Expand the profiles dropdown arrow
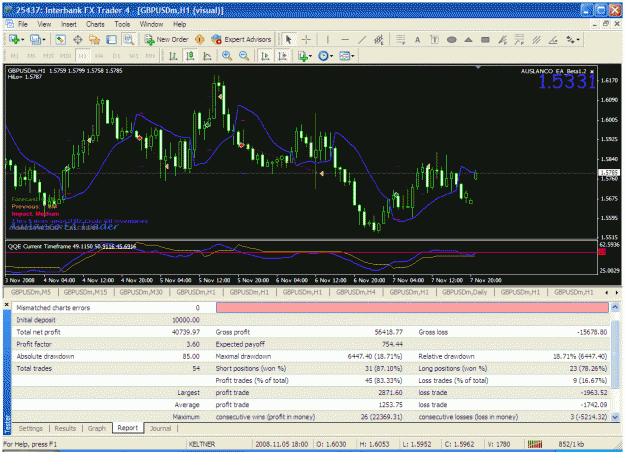This screenshot has width=625, height=452. 43,39
